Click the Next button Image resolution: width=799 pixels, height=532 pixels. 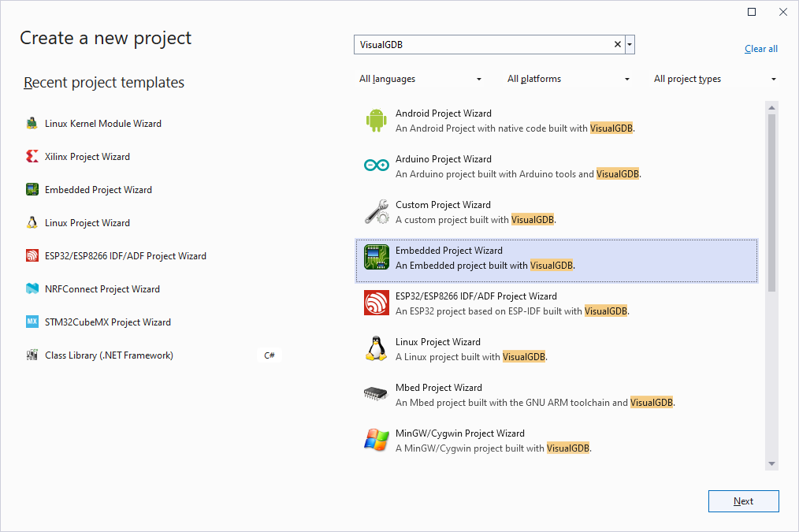[744, 501]
